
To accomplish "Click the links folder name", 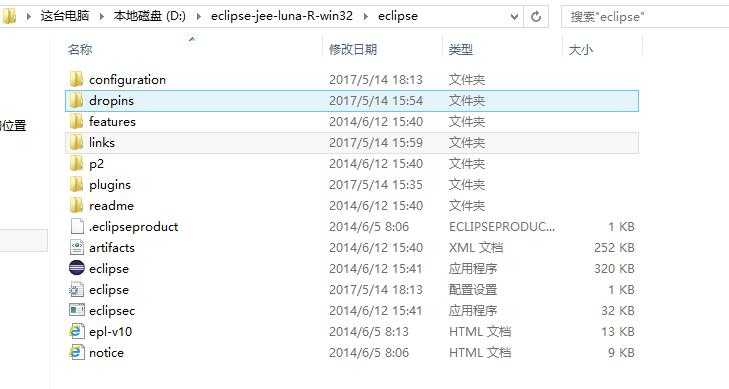I will (x=102, y=143).
